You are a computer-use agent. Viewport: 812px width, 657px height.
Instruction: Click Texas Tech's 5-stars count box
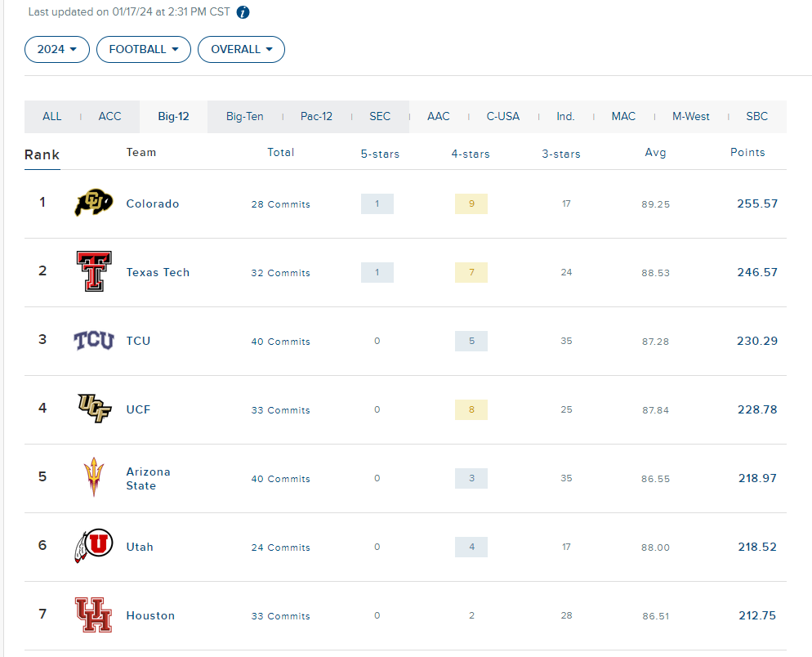pos(377,273)
